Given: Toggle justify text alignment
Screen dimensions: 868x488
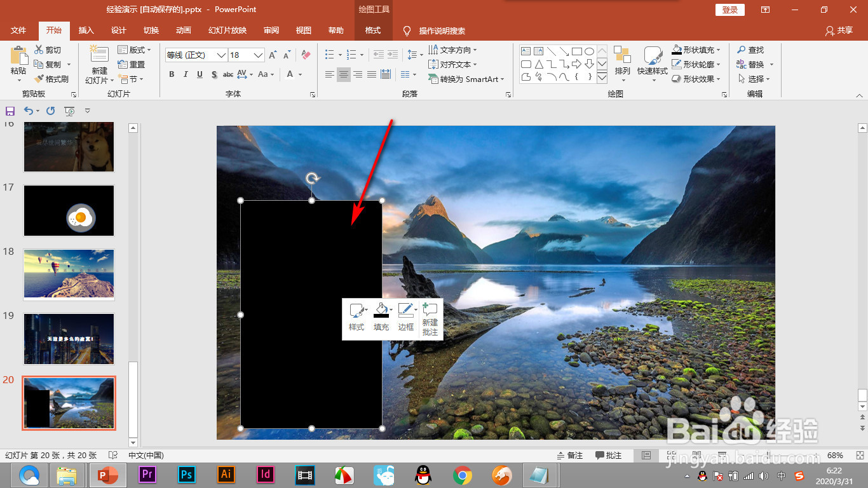Looking at the screenshot, I should click(372, 74).
